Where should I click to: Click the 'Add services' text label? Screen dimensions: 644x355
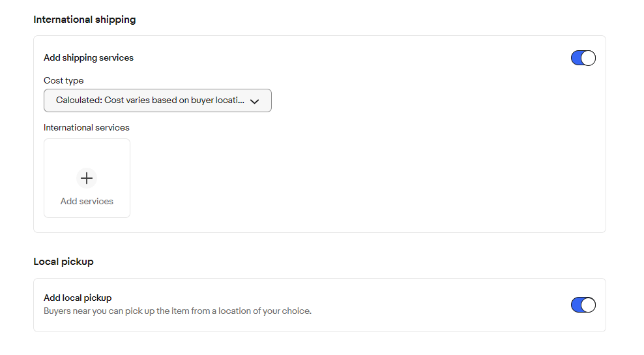click(87, 201)
